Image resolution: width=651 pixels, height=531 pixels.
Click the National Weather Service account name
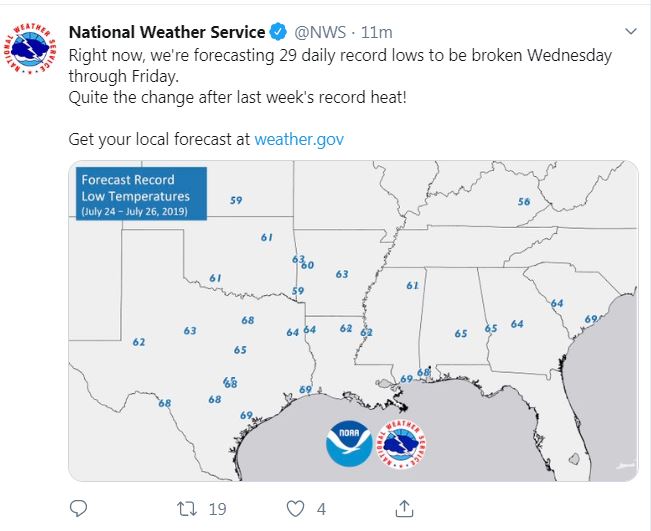click(x=167, y=33)
